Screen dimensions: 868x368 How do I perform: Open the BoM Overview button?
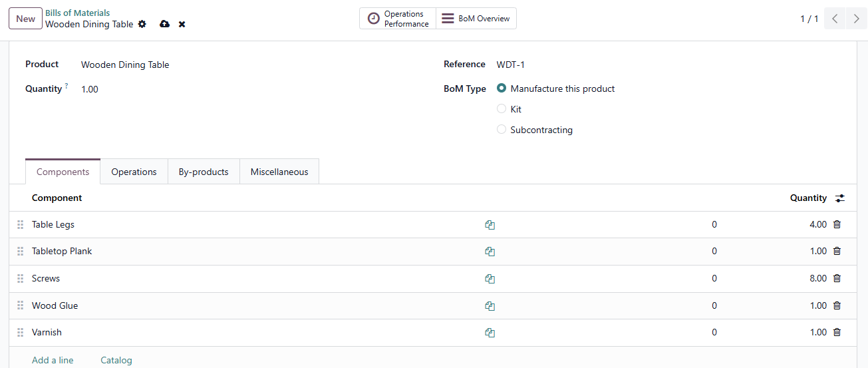pyautogui.click(x=476, y=19)
